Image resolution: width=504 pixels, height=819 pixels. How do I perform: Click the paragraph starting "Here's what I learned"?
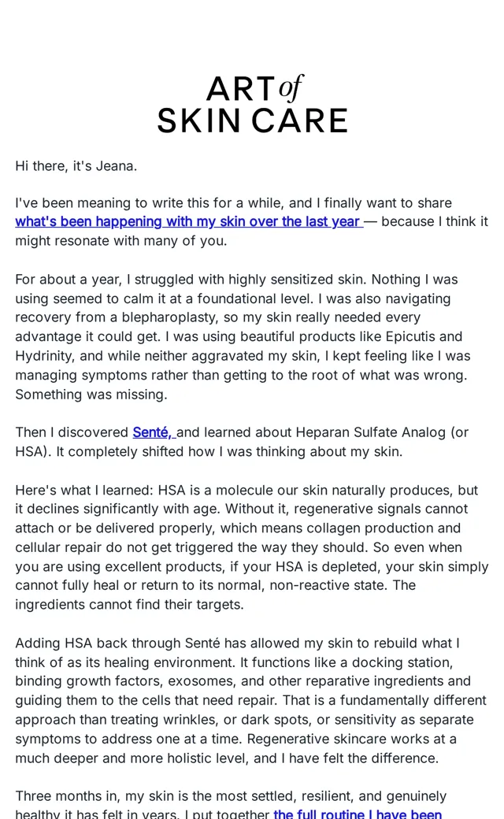pyautogui.click(x=252, y=547)
